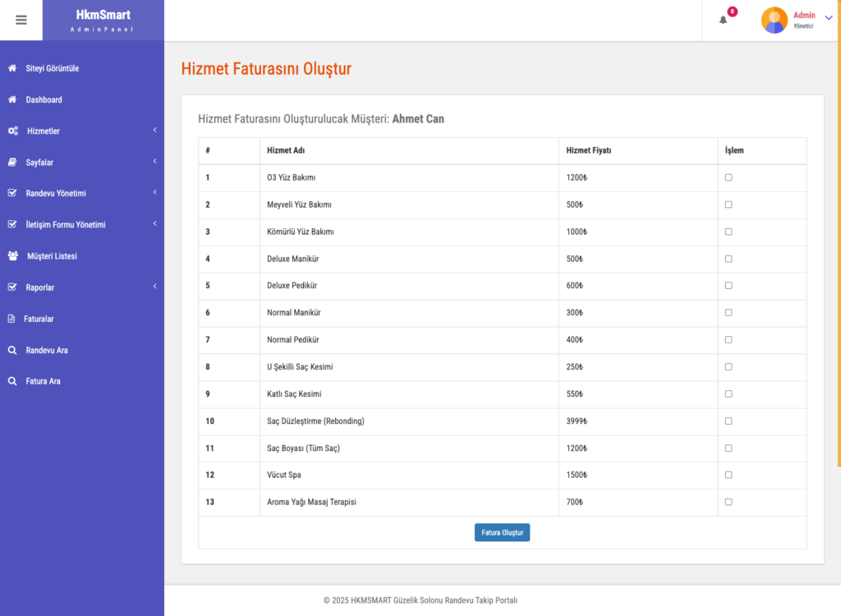Screen dimensions: 841x616
Task: Click the HkmSmart AdminPanel logo
Action: [x=103, y=21]
